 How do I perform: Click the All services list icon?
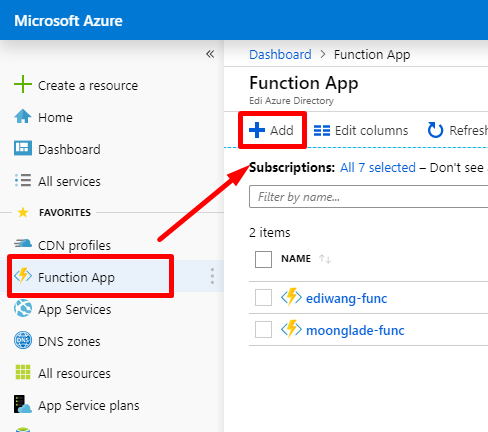click(23, 180)
